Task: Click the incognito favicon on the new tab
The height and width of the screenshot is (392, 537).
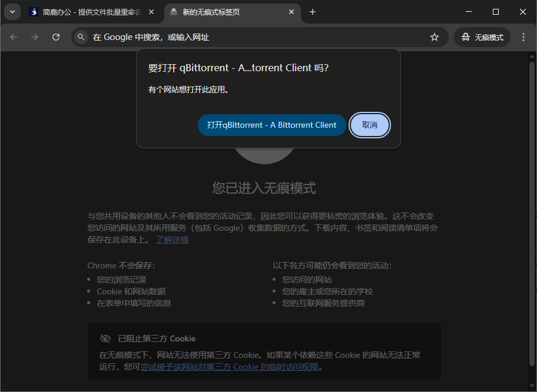Action: pyautogui.click(x=174, y=12)
